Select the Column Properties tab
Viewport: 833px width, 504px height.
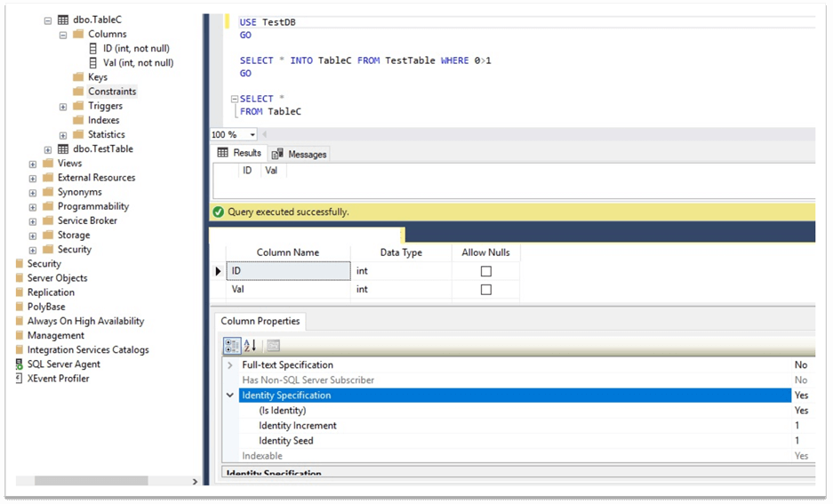260,321
